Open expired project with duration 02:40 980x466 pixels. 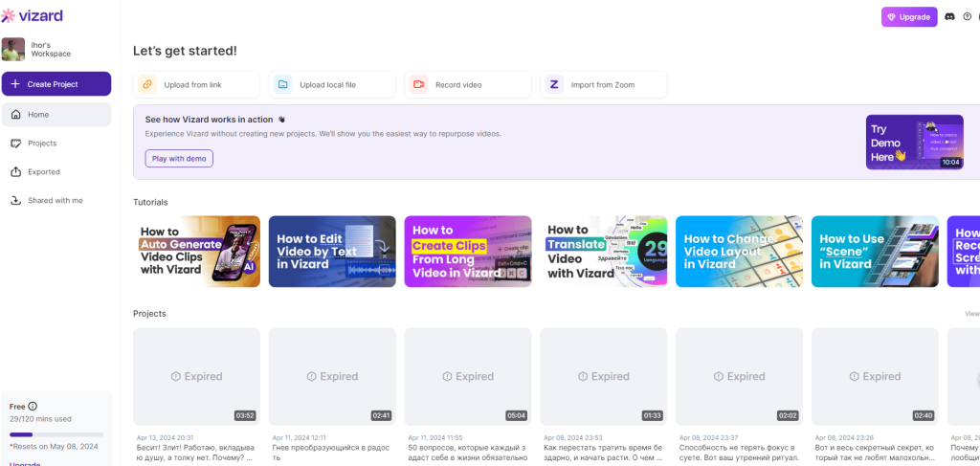[x=875, y=377]
